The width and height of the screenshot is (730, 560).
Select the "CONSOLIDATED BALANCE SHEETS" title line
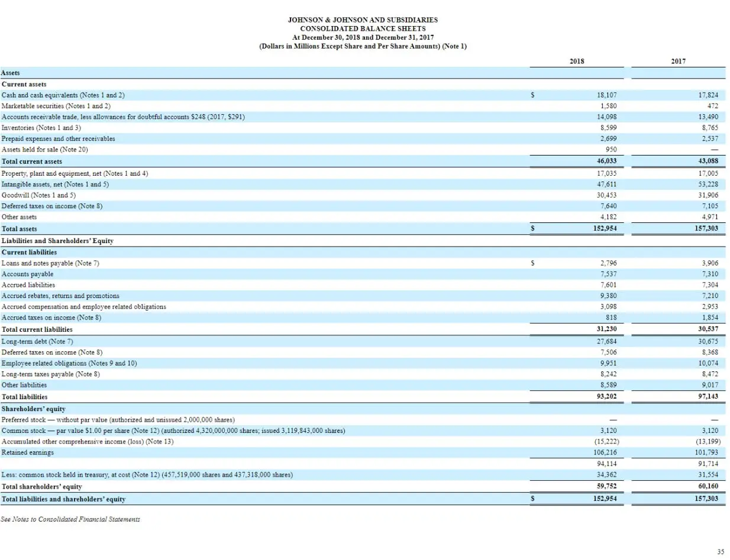pyautogui.click(x=363, y=28)
